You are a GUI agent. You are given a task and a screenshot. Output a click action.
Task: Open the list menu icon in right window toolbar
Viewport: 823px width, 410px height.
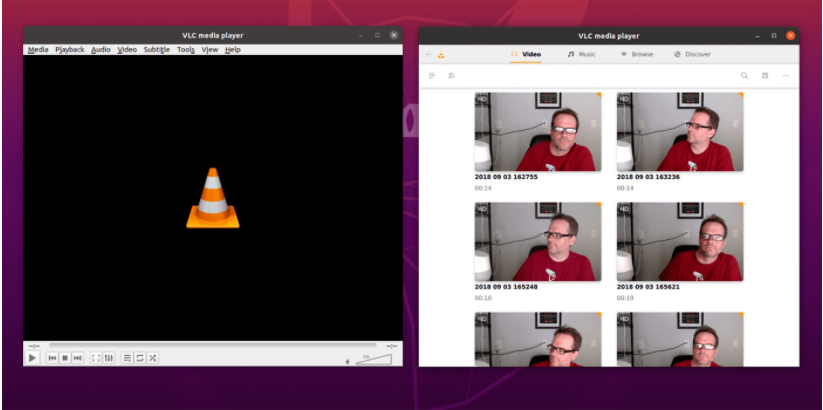click(432, 76)
